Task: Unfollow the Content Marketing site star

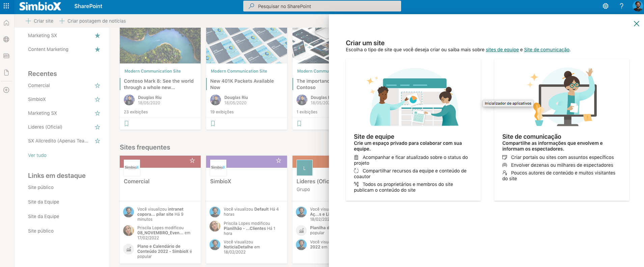Action: pos(97,49)
